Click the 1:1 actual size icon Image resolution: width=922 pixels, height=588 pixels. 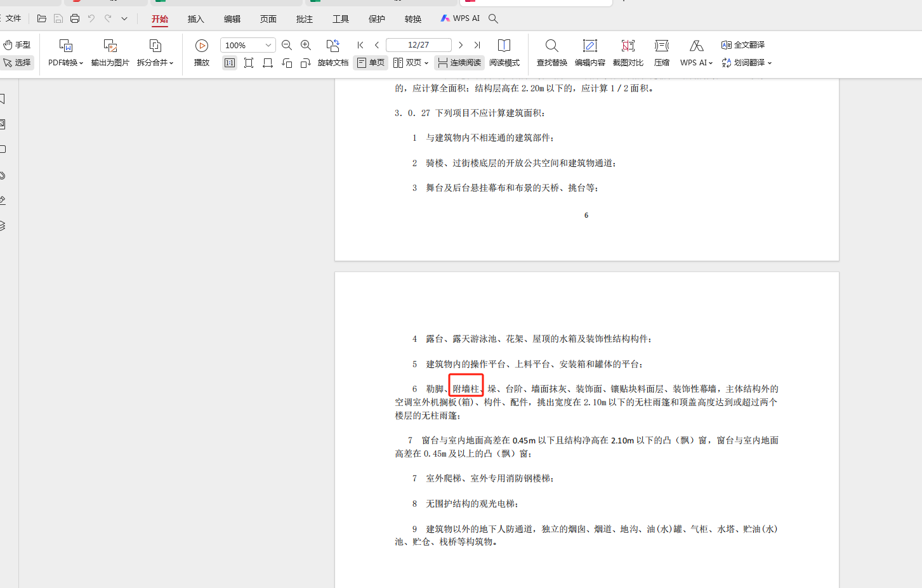[x=230, y=63]
